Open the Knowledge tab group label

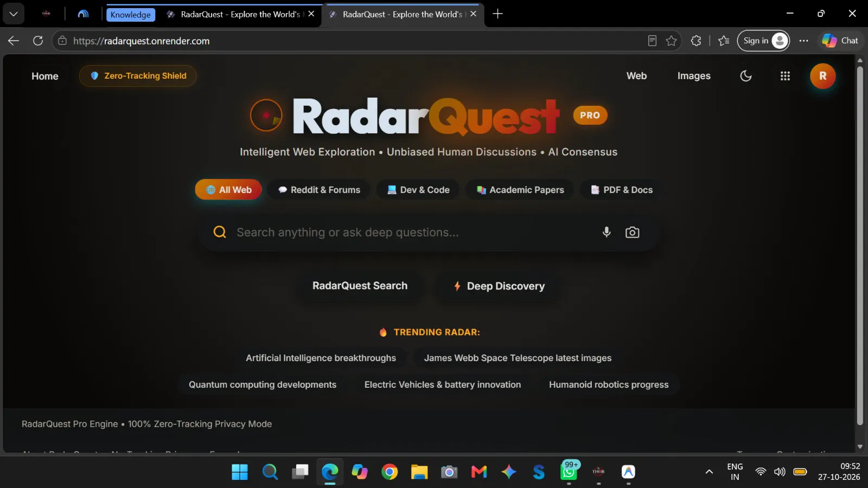[x=130, y=15]
